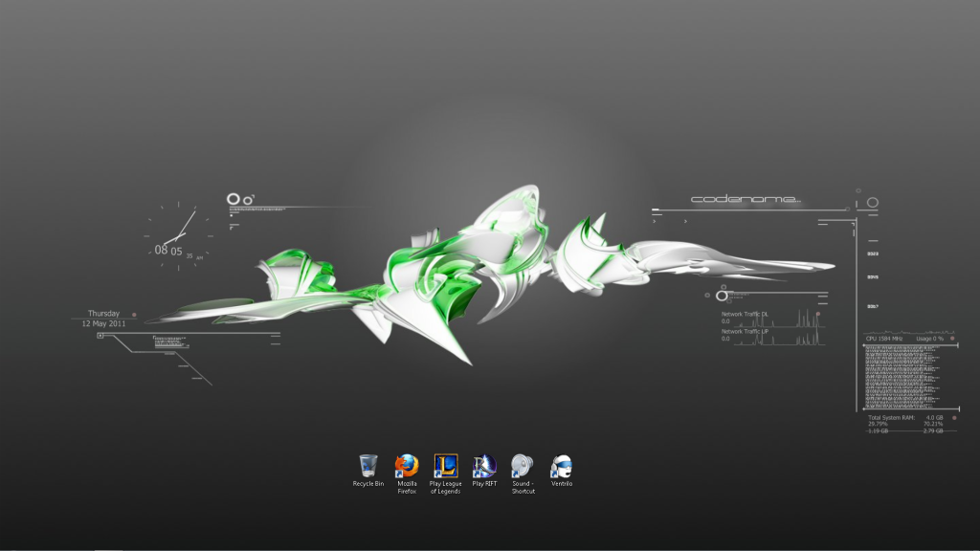Open the Play League of Legends shortcut

[x=445, y=466]
